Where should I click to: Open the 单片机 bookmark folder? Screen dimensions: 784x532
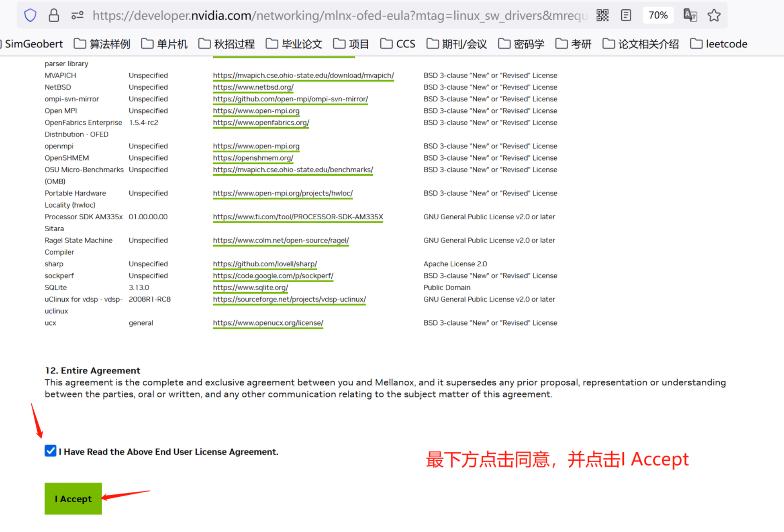coord(164,44)
